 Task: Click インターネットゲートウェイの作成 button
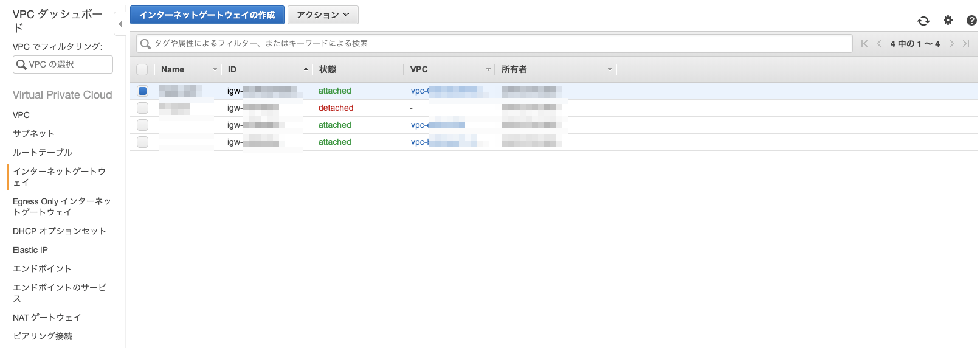click(x=207, y=15)
